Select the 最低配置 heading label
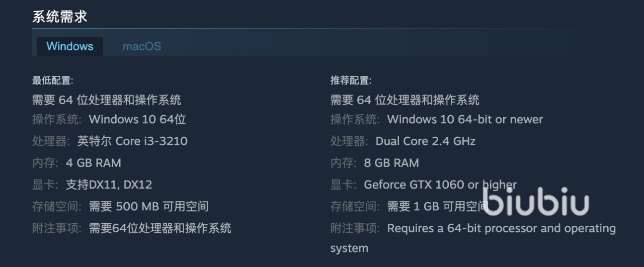The image size is (644, 267). [53, 80]
